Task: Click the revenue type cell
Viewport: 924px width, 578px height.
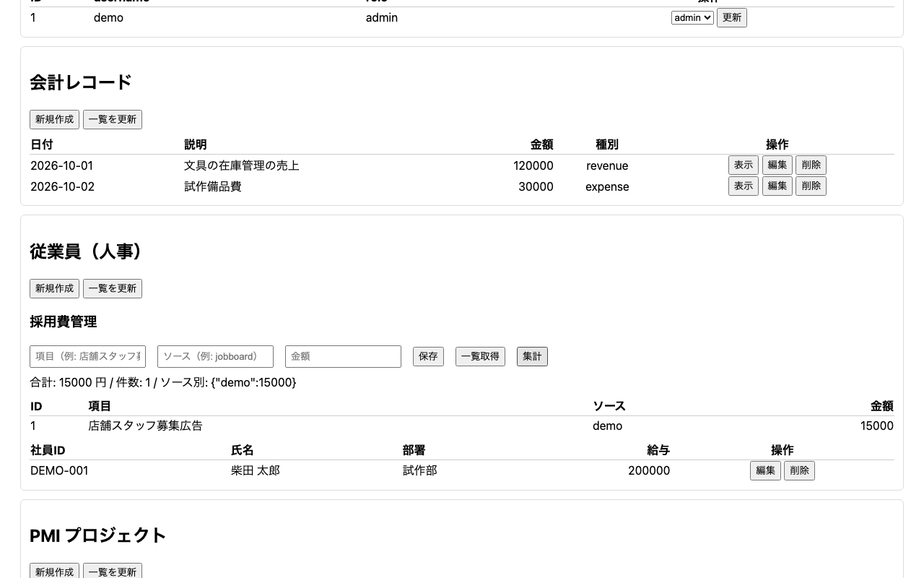Action: tap(607, 165)
